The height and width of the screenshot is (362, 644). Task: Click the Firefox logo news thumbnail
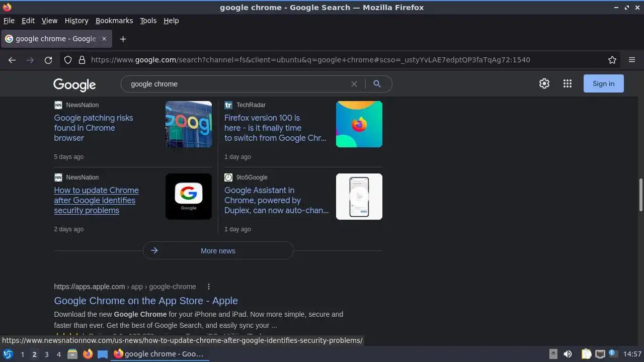click(359, 124)
